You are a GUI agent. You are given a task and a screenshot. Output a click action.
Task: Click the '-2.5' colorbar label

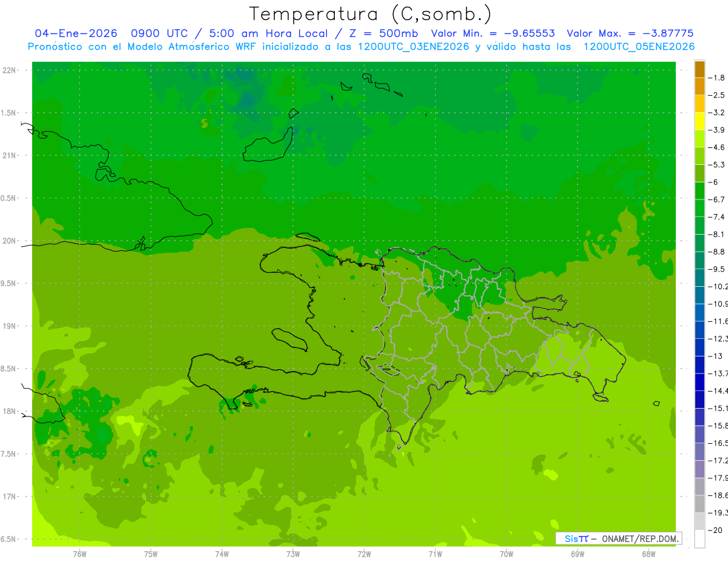pos(716,95)
